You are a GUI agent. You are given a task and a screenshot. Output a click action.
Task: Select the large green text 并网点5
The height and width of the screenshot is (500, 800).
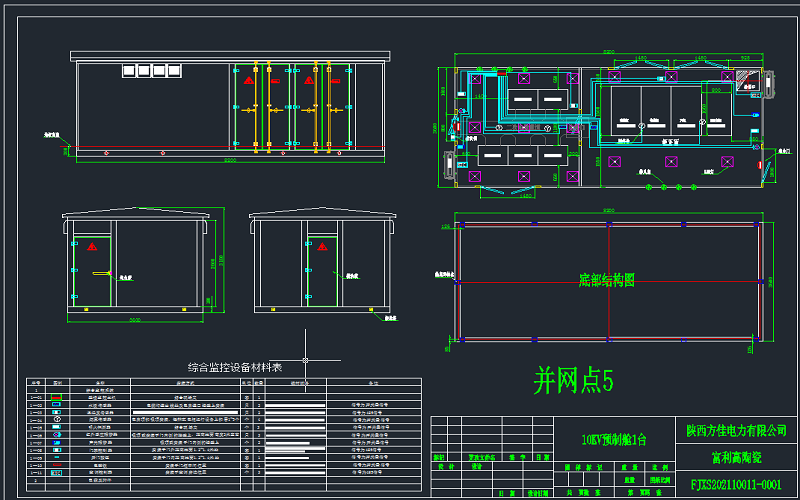pyautogui.click(x=573, y=381)
